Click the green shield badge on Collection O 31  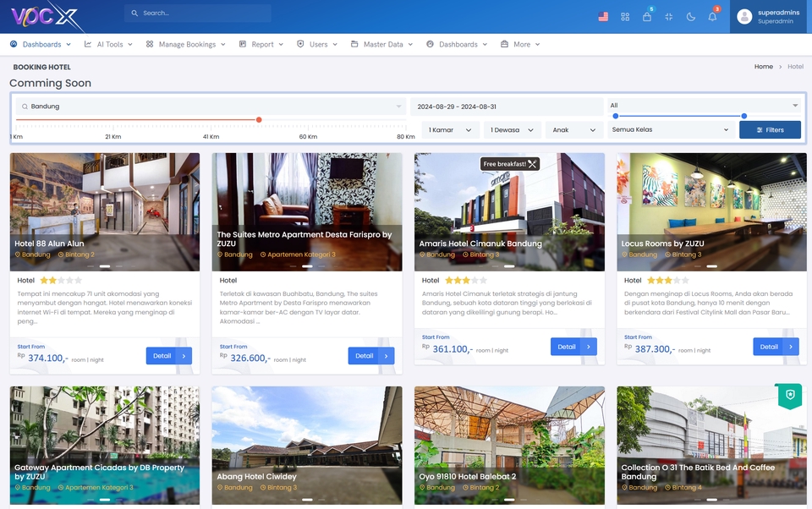pyautogui.click(x=790, y=396)
